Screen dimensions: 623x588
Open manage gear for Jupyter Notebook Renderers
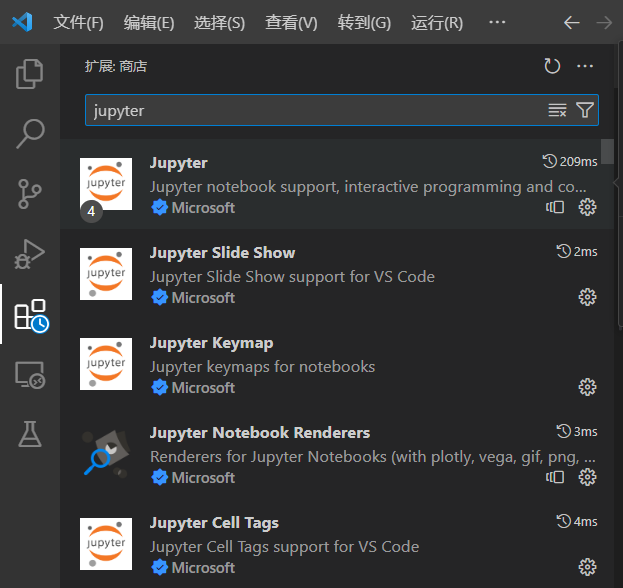(587, 477)
